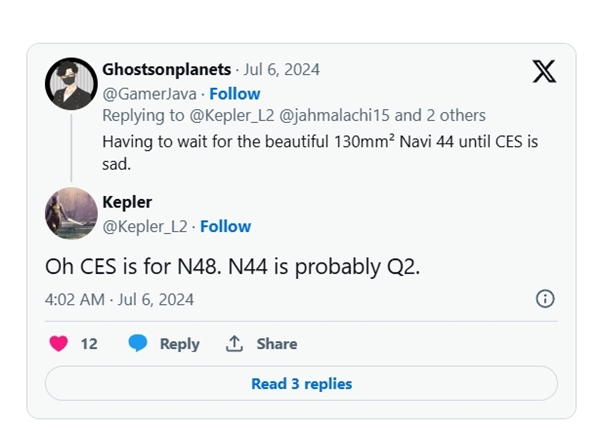The width and height of the screenshot is (600, 430).
Task: Click the share arrow icon
Action: click(x=234, y=343)
